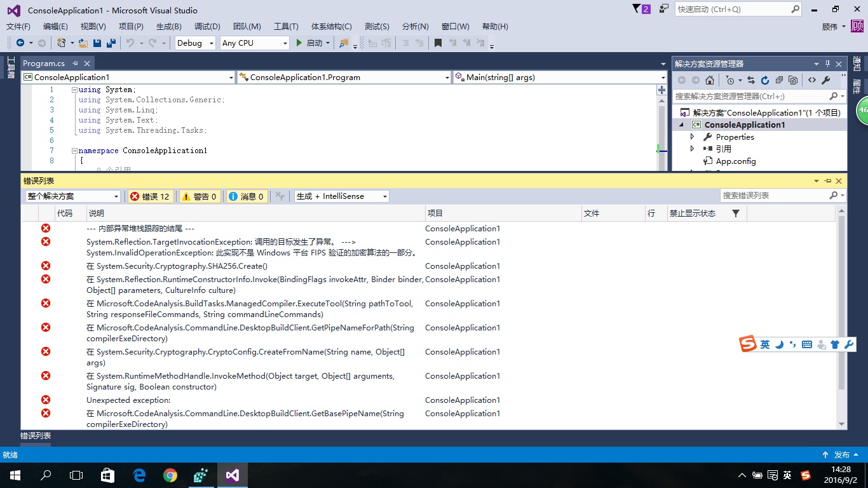Open the 帮助(H) help menu
The width and height of the screenshot is (868, 488).
pyautogui.click(x=495, y=26)
